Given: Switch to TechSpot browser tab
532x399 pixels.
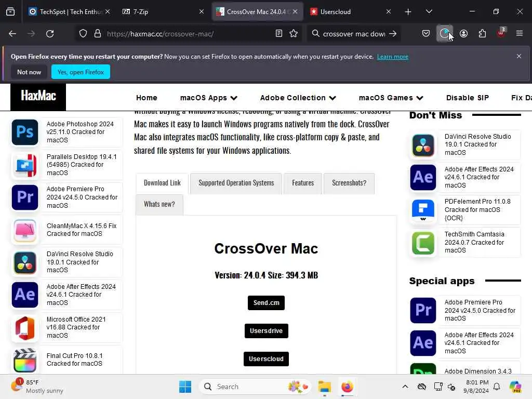Looking at the screenshot, I should pos(69,12).
